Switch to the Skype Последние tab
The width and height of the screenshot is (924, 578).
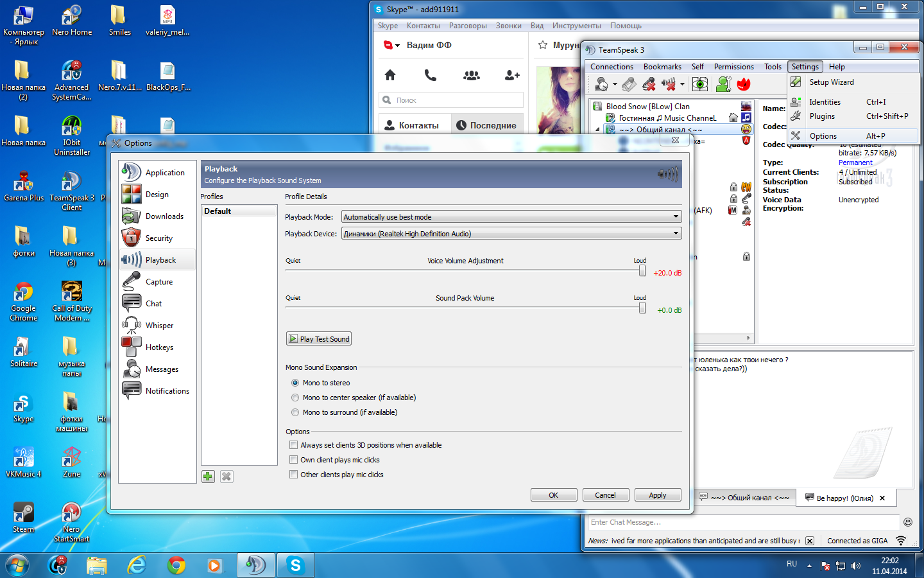pos(487,125)
